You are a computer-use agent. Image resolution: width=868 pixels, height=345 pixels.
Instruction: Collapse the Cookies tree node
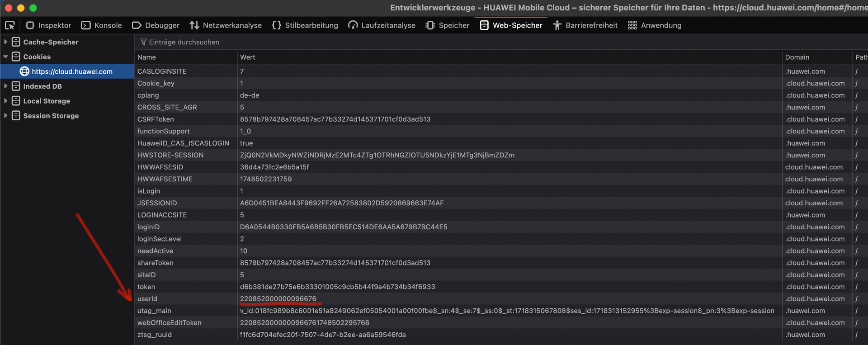(x=5, y=57)
